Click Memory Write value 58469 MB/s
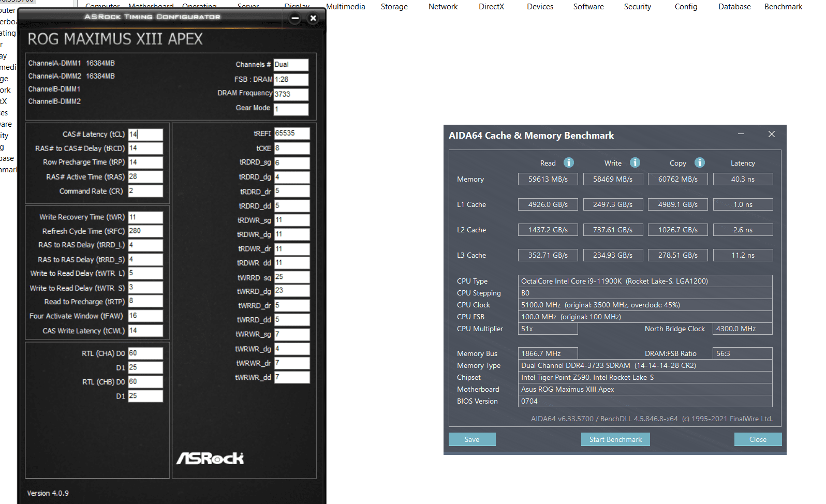 (x=613, y=179)
